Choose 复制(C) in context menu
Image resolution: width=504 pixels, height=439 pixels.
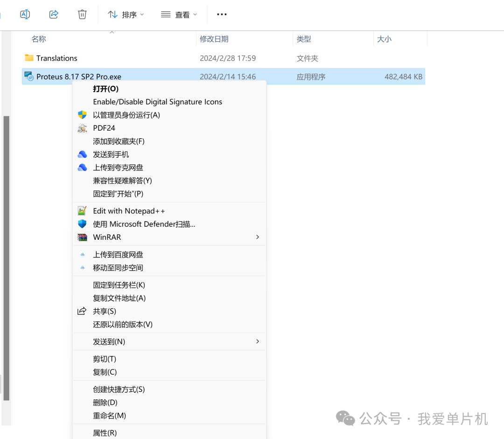[x=105, y=372]
